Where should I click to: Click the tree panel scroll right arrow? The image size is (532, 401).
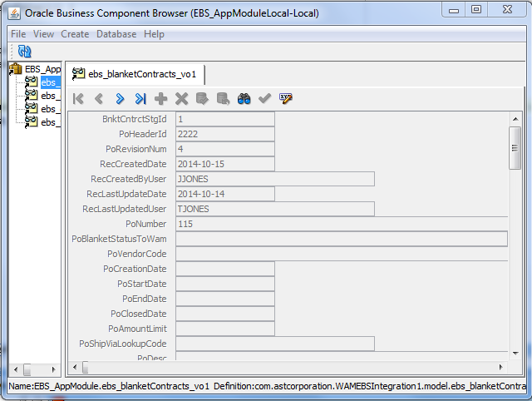point(53,369)
